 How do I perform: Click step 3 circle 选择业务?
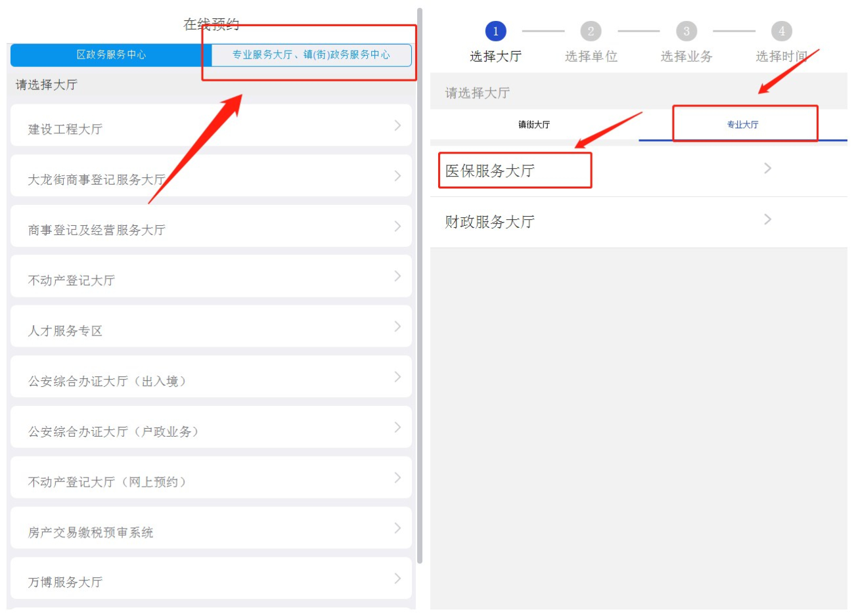point(686,31)
